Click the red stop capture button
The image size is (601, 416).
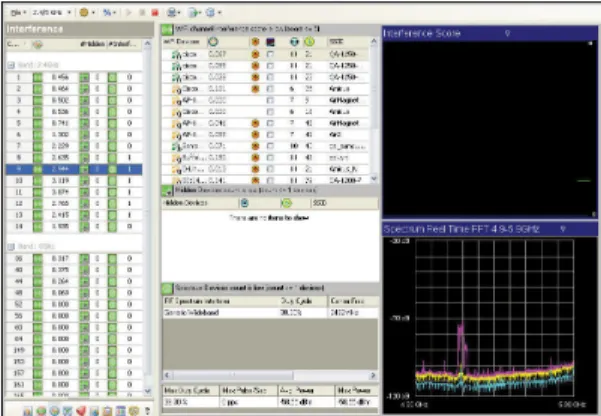pos(155,13)
